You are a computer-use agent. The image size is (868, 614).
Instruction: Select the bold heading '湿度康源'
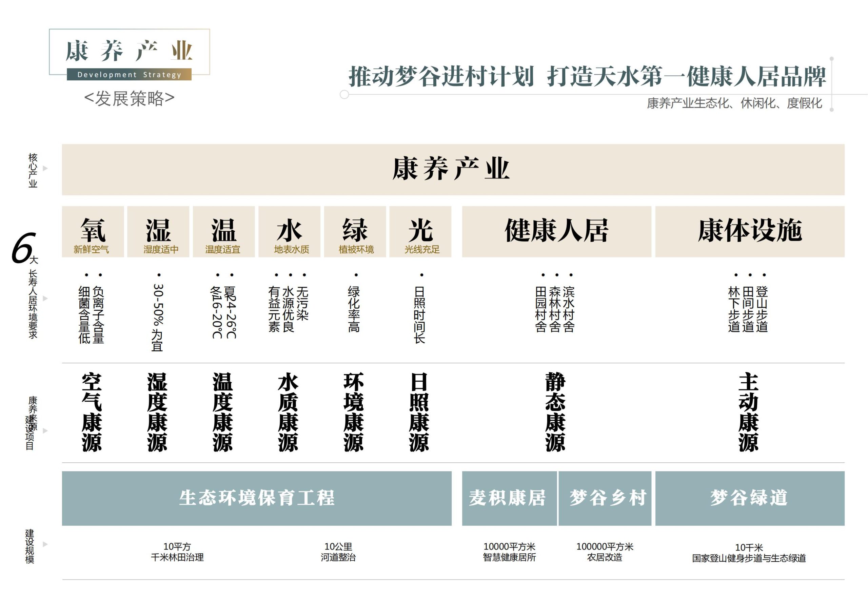(x=157, y=412)
